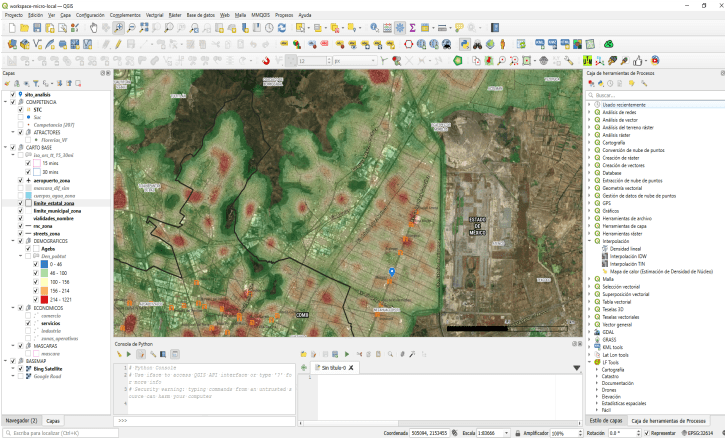The height and width of the screenshot is (438, 725).
Task: Toggle the aeropuerto_zona layer checkbox
Action: 20,180
